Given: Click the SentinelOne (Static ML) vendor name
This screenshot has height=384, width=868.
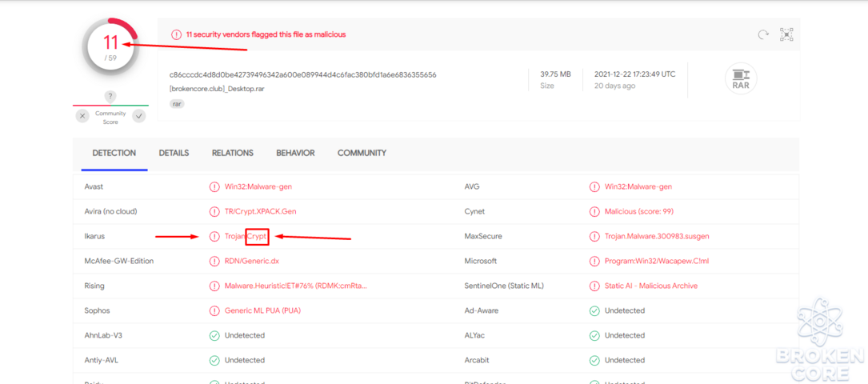Looking at the screenshot, I should click(x=504, y=286).
